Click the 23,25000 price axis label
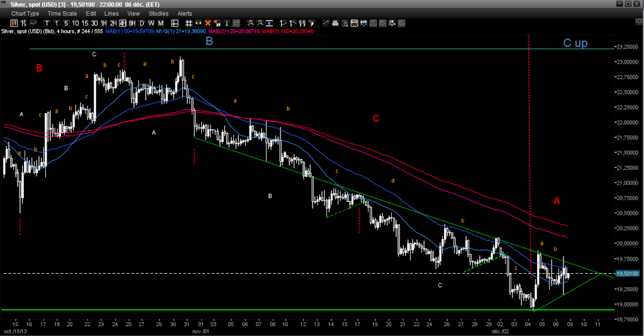Image resolution: width=644 pixels, height=336 pixels. 628,47
